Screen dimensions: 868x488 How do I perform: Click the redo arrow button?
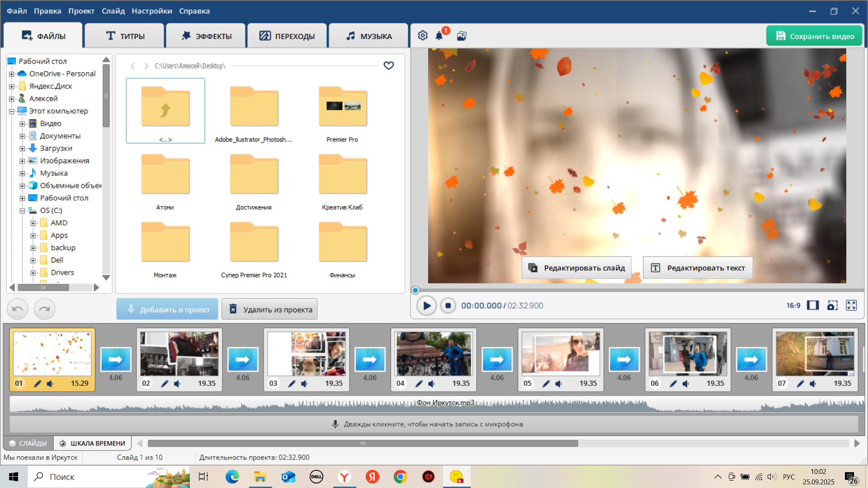coord(44,309)
